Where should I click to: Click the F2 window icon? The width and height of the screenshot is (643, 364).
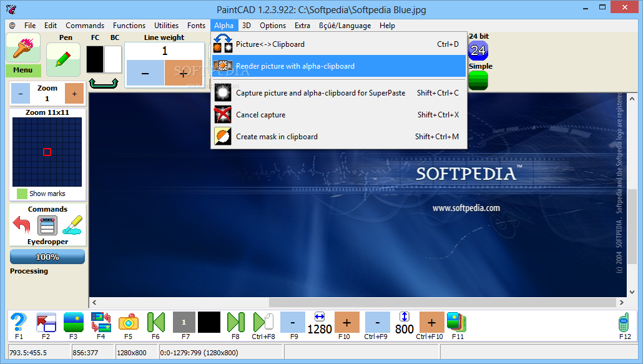tap(46, 322)
